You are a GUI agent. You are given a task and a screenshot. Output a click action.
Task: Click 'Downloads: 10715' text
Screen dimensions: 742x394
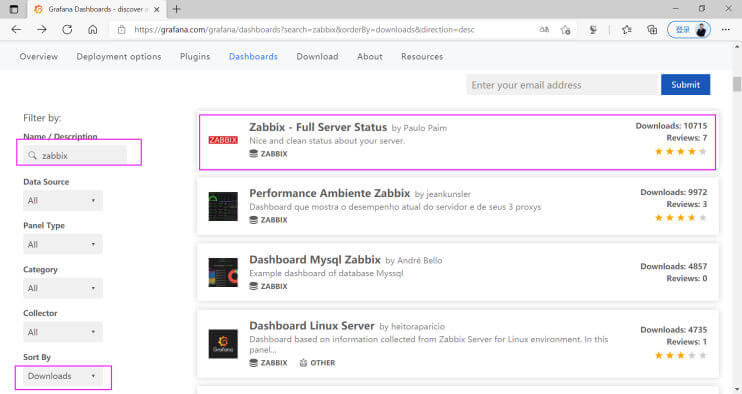(x=671, y=126)
